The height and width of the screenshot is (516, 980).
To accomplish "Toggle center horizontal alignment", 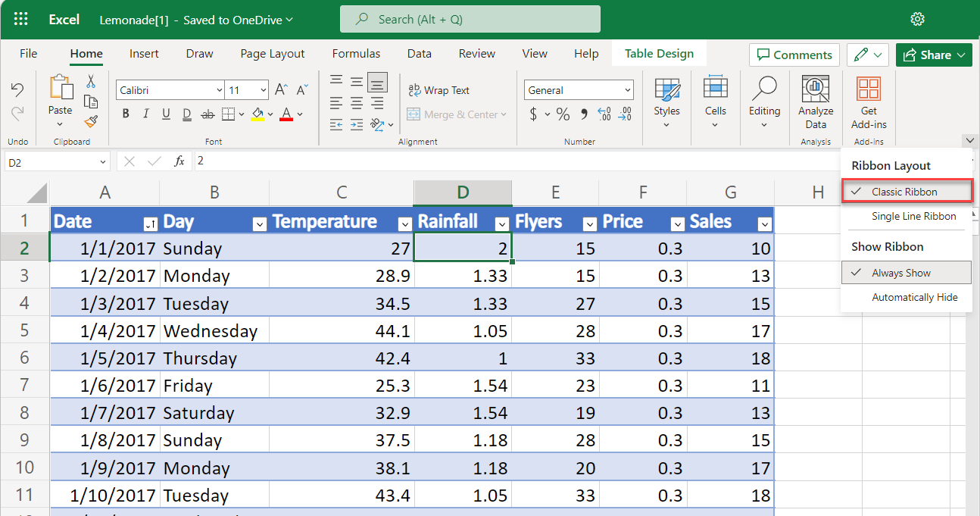I will [x=357, y=102].
